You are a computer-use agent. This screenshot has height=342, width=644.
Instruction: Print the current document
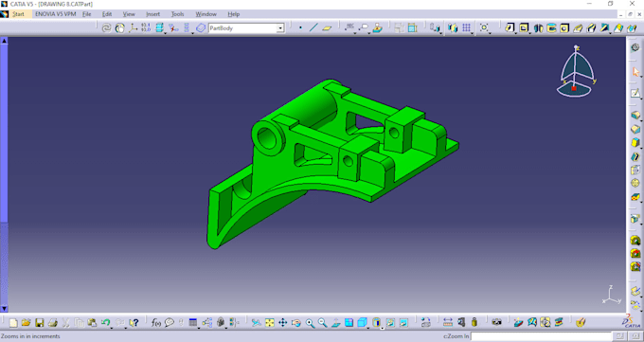[53, 323]
